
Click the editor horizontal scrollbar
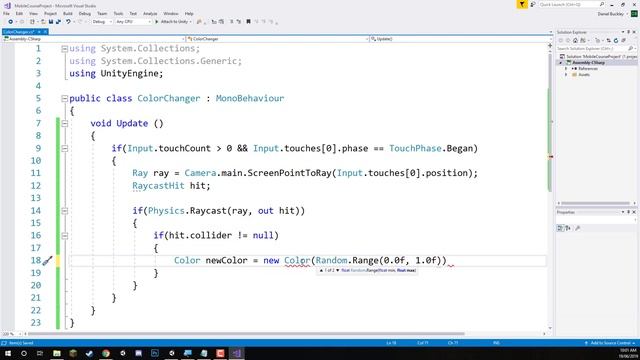coord(247,334)
